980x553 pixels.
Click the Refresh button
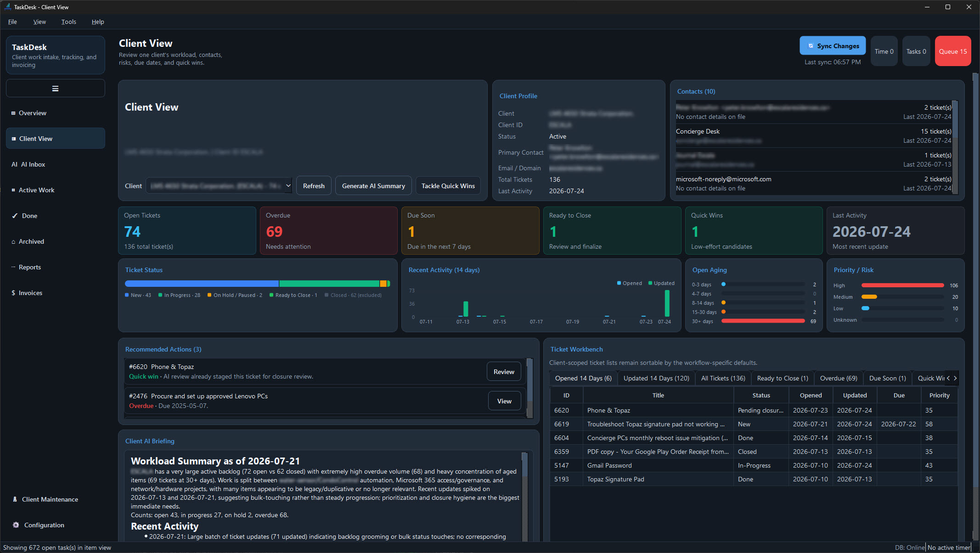pyautogui.click(x=314, y=186)
